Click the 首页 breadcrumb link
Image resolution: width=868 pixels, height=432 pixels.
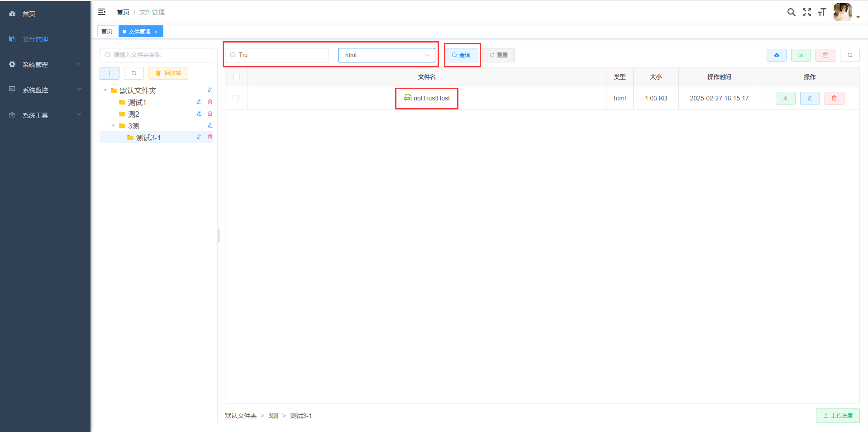coord(123,12)
